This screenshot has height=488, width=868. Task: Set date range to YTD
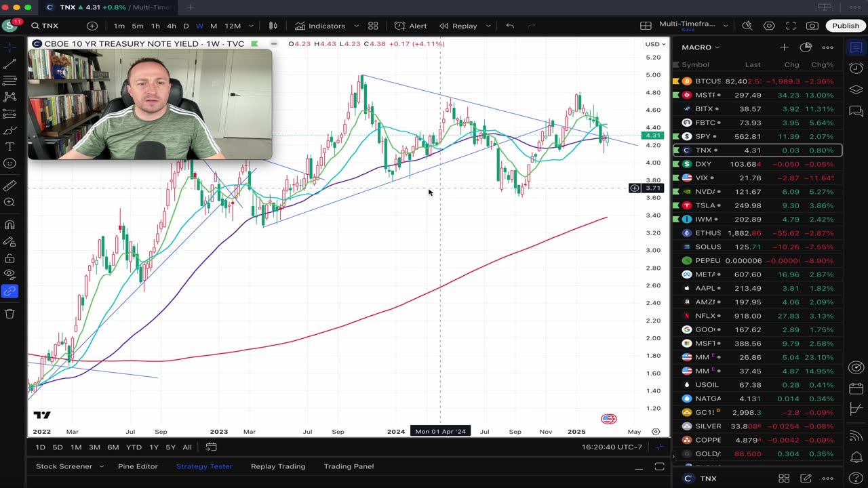click(x=134, y=447)
